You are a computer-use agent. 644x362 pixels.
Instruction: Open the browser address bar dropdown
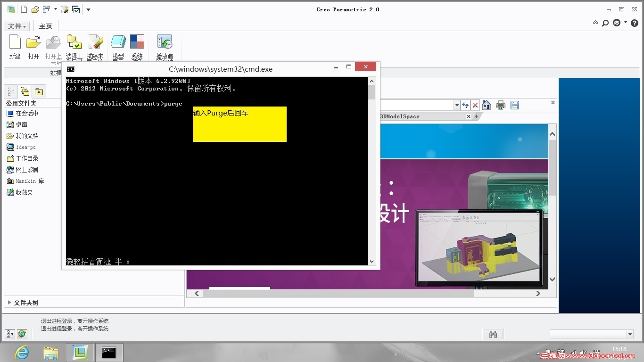click(x=456, y=105)
